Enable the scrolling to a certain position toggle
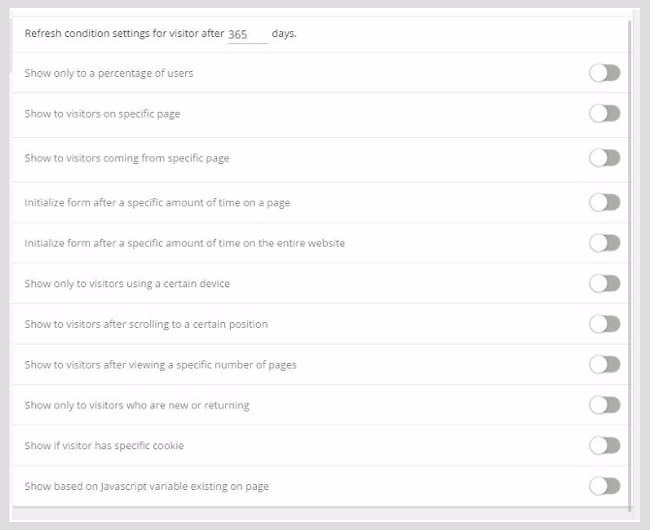 tap(604, 324)
